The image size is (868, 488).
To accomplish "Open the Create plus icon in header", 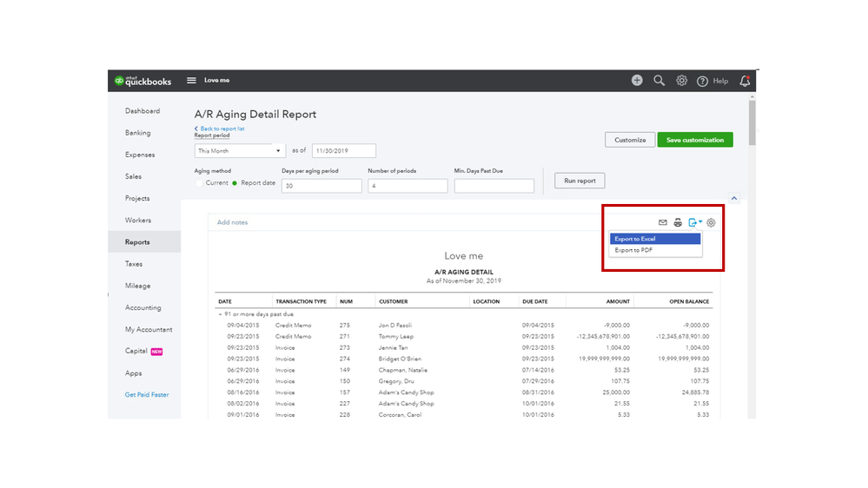I will coord(637,81).
